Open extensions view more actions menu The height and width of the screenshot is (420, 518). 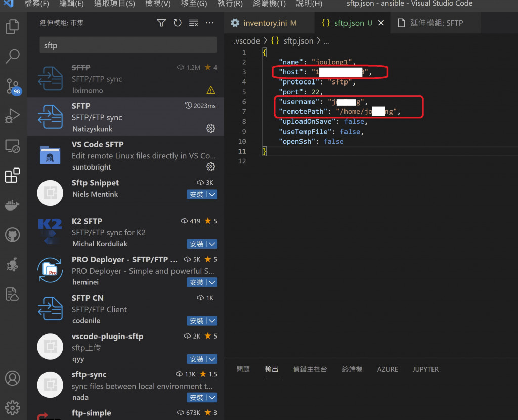tap(210, 23)
